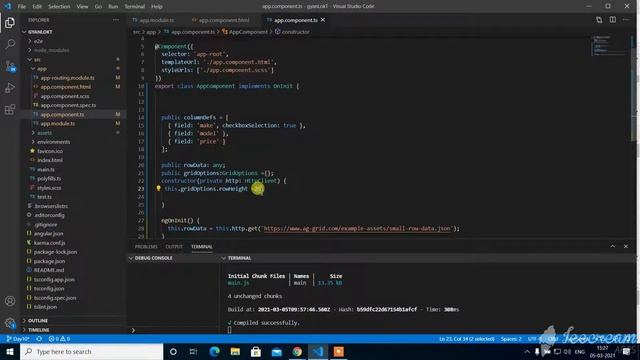The height and width of the screenshot is (360, 640).
Task: Launch Microsoft Edge from taskbar
Action: [x=214, y=351]
